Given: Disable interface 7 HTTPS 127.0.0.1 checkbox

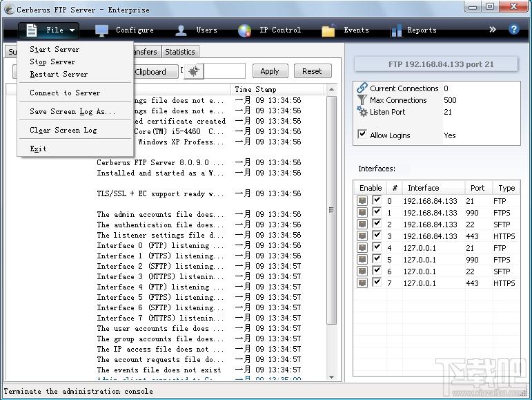Looking at the screenshot, I should pyautogui.click(x=377, y=282).
